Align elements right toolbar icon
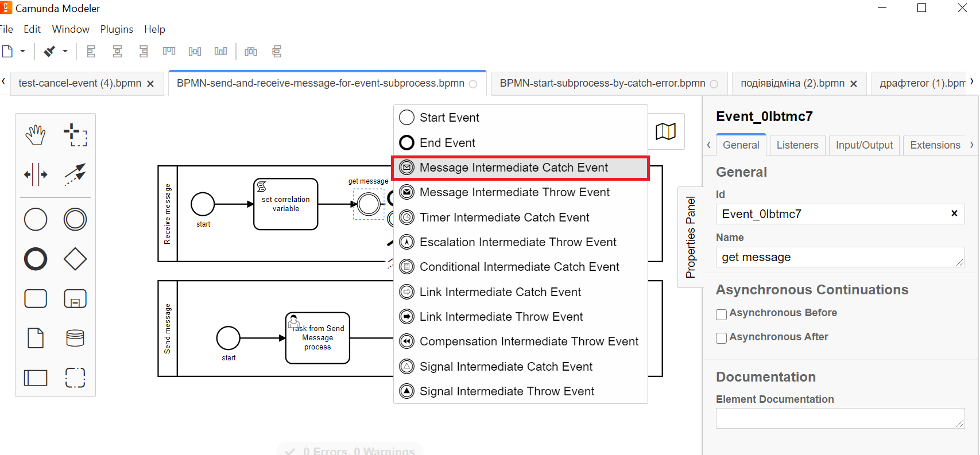This screenshot has height=455, width=980. click(x=144, y=52)
